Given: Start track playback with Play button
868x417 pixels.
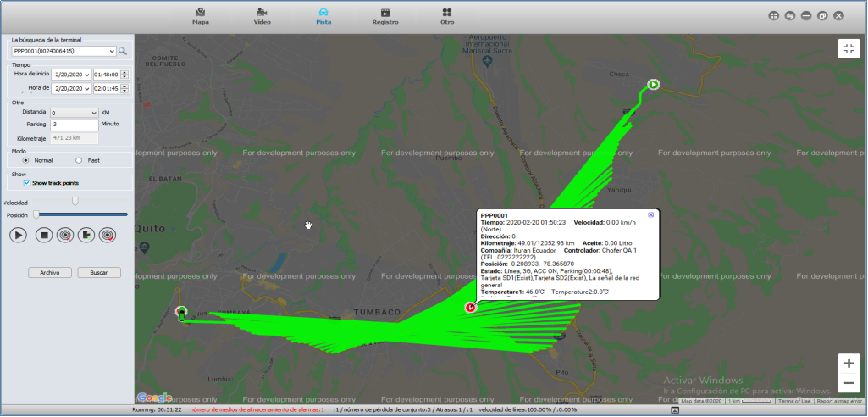Looking at the screenshot, I should point(19,235).
